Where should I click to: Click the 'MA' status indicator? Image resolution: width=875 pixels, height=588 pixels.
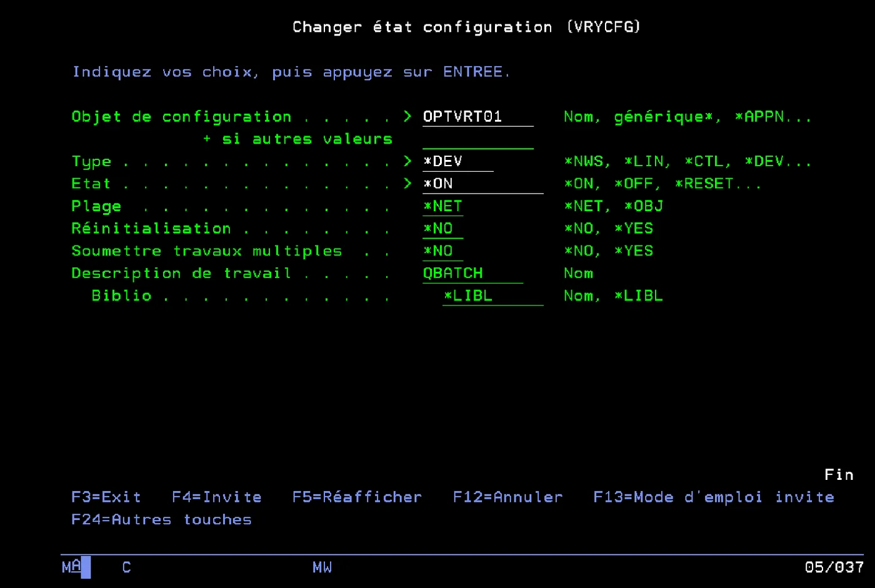coord(71,567)
